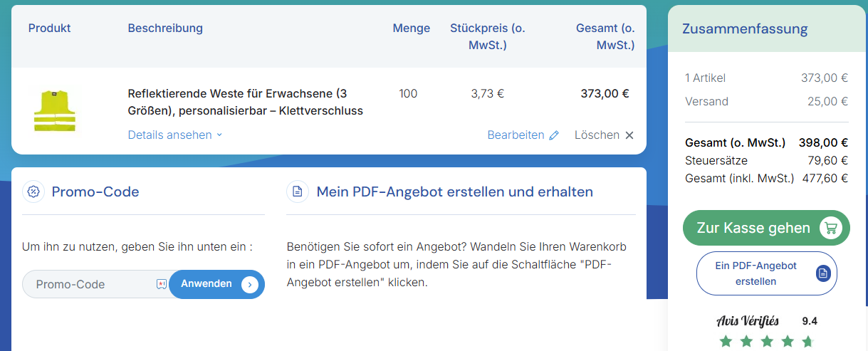The height and width of the screenshot is (351, 868).
Task: Open the yellow reflective vest thumbnail
Action: tap(55, 110)
